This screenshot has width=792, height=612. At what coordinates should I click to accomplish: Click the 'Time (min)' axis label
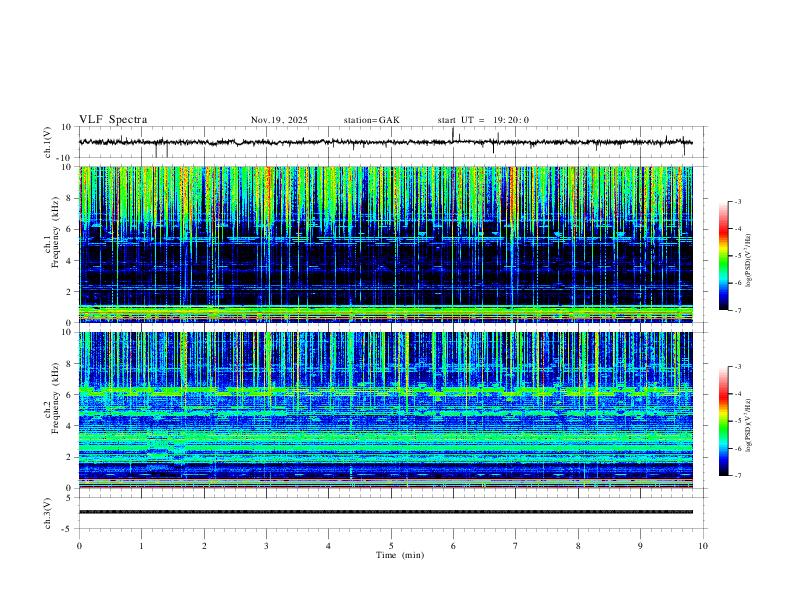[400, 555]
